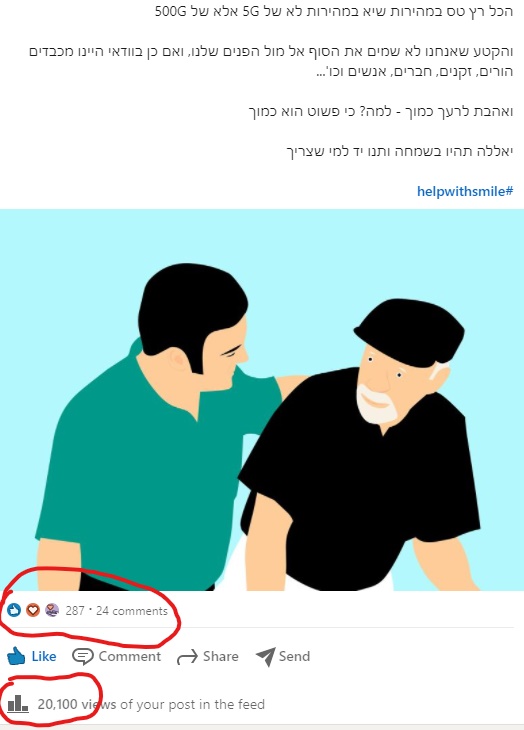
Task: Click the Comment speech bubble icon
Action: pyautogui.click(x=83, y=656)
